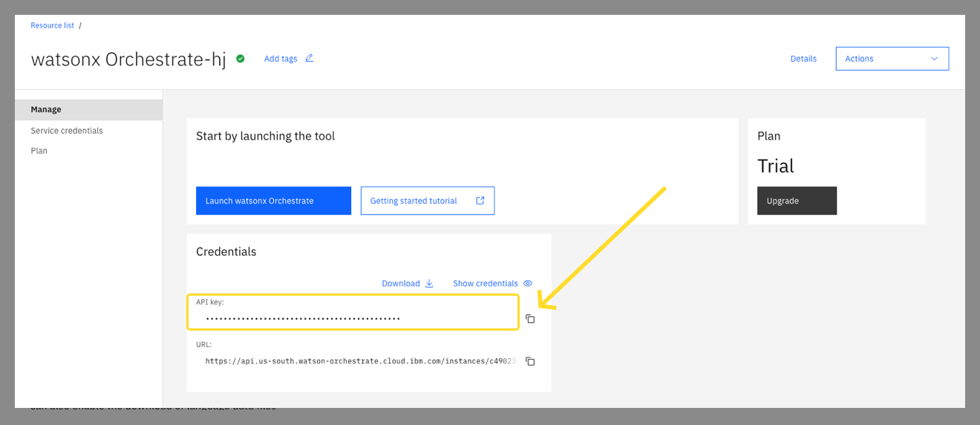Image resolution: width=980 pixels, height=425 pixels.
Task: Click the external link icon on tutorial button
Action: point(480,201)
